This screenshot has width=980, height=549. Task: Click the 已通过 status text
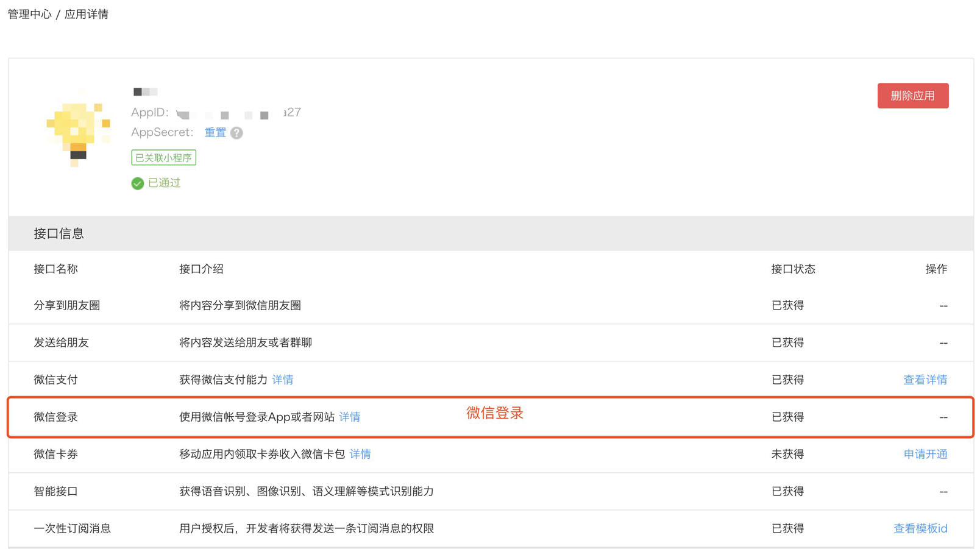[165, 183]
